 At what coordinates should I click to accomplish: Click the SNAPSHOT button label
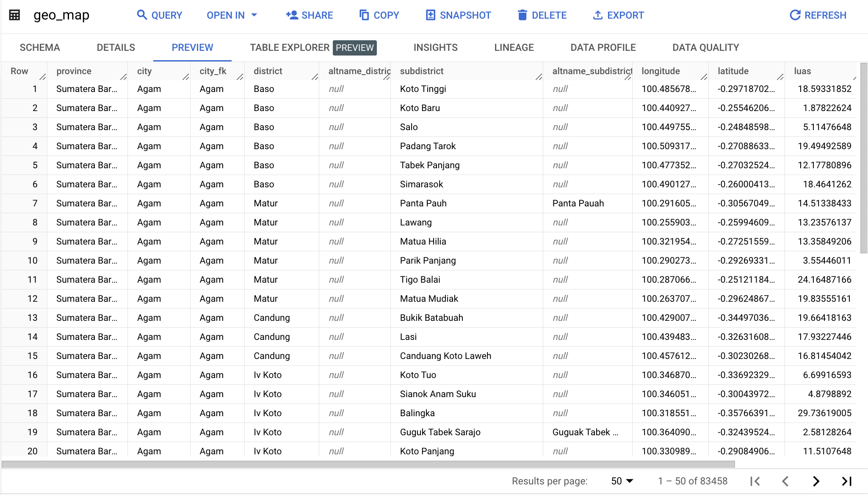click(x=465, y=15)
